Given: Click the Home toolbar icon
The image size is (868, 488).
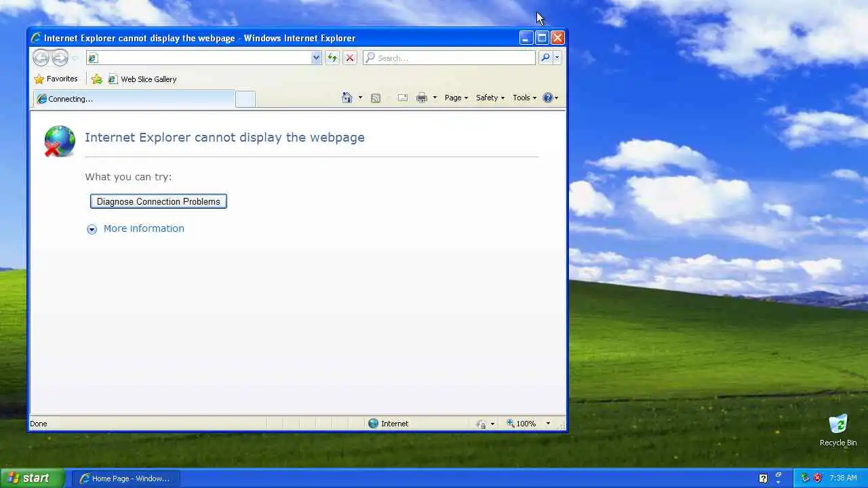Looking at the screenshot, I should (347, 98).
